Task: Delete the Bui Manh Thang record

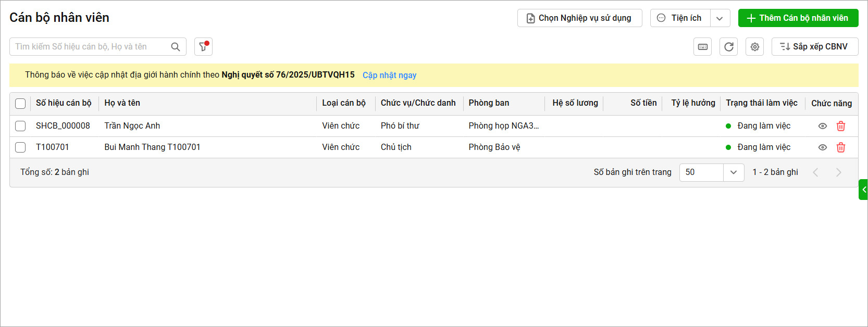Action: coord(841,147)
